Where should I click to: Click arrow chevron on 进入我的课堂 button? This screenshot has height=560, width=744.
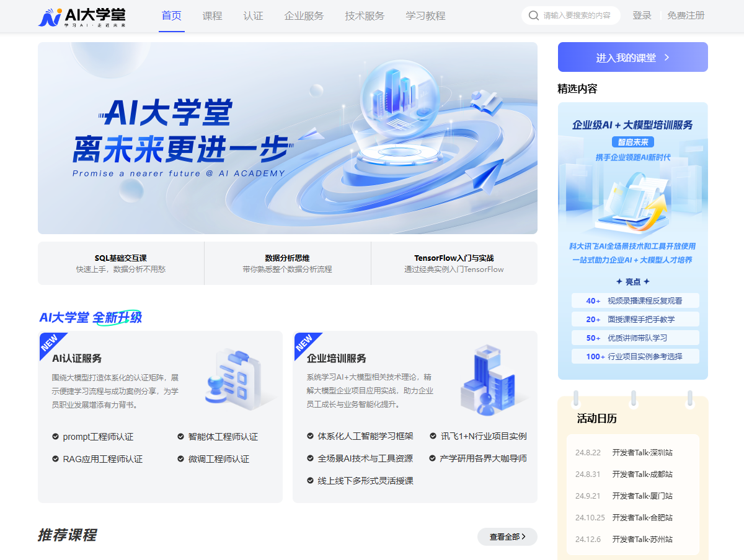pos(667,58)
